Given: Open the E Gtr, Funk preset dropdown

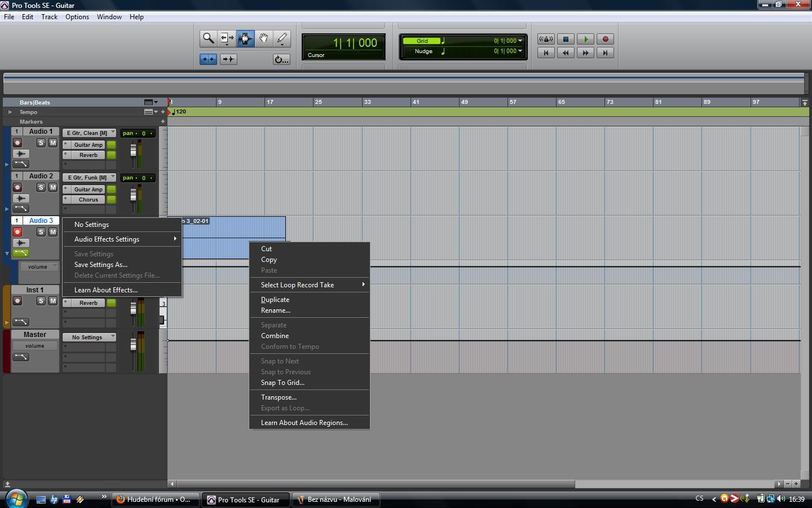Looking at the screenshot, I should click(x=89, y=177).
